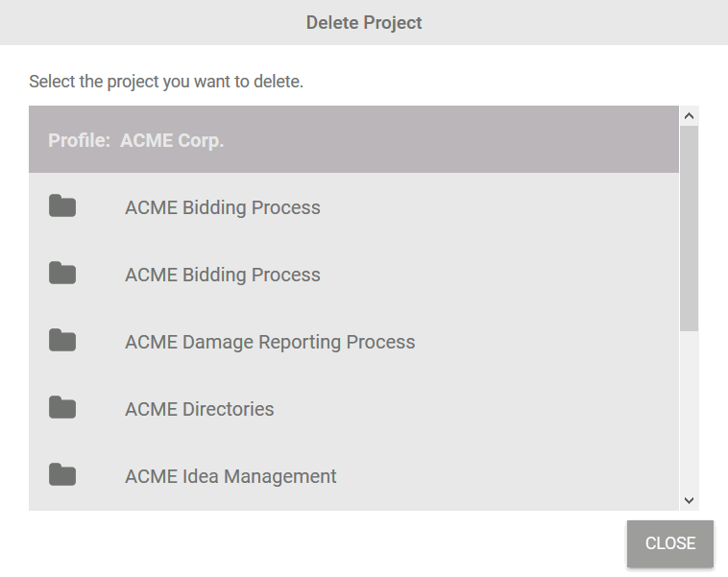This screenshot has height=577, width=728.
Task: Click the project list scrollbar thumb
Action: (689, 228)
